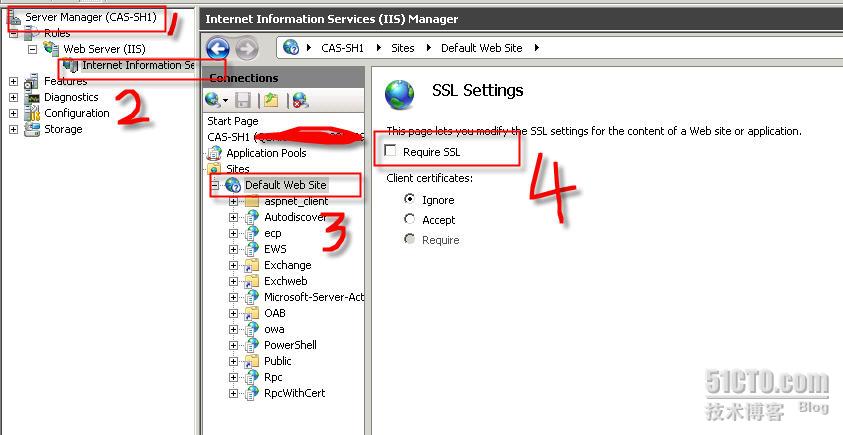Expand the RpcWithCert tree node

[233, 394]
